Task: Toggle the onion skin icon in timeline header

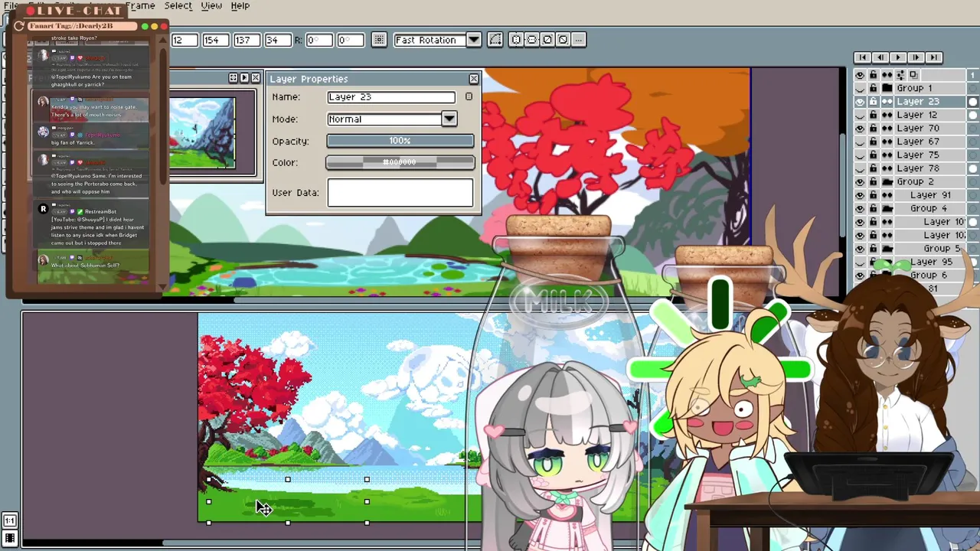Action: pyautogui.click(x=913, y=75)
